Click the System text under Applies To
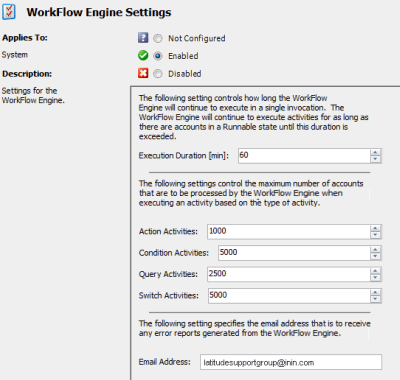 pyautogui.click(x=15, y=55)
